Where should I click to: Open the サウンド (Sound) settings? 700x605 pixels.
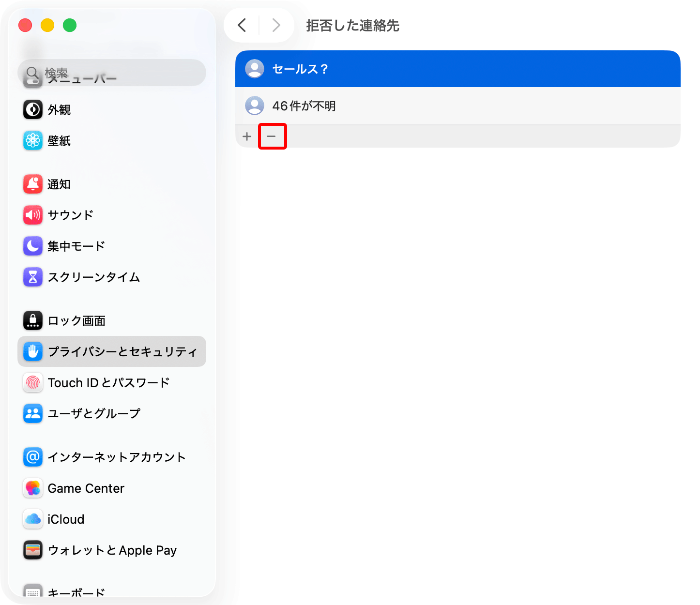[70, 215]
